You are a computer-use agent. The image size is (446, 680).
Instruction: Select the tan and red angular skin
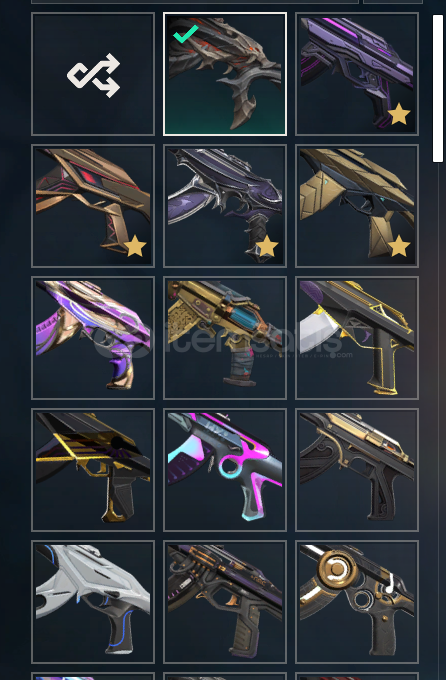[93, 206]
